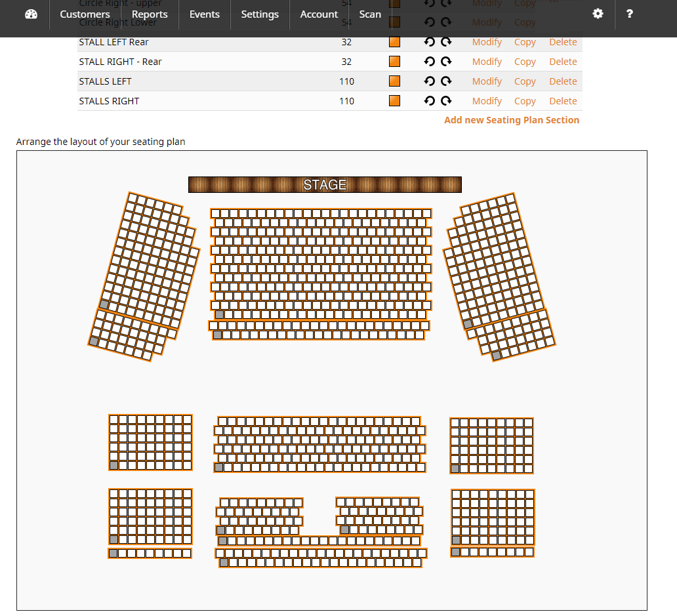Copy the STALLS LEFT section
677x616 pixels.
(x=525, y=81)
